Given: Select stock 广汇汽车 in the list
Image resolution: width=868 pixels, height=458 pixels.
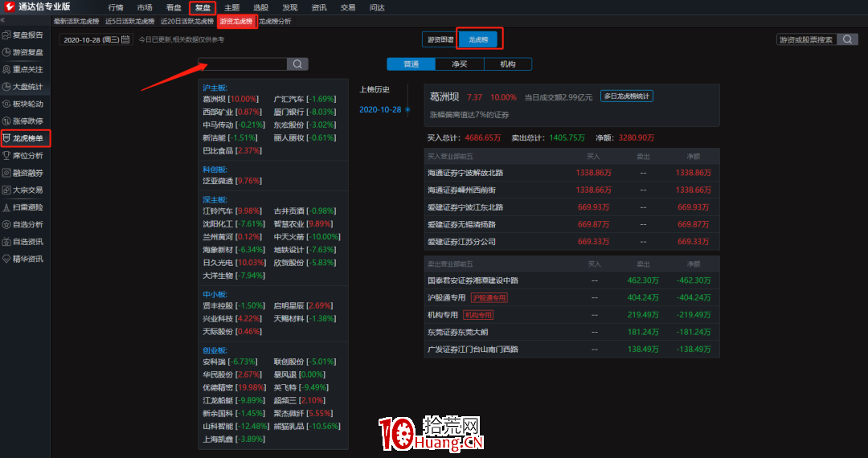Looking at the screenshot, I should tap(305, 99).
